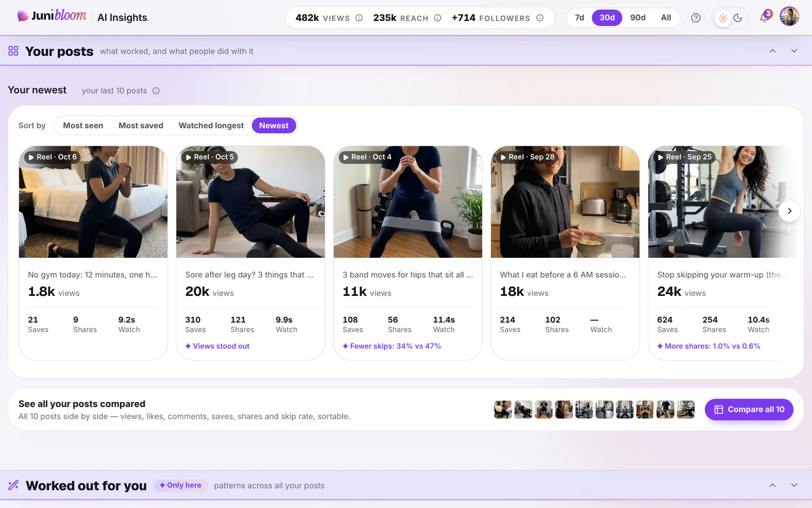Open the info icon beside 235k Reach

click(438, 18)
